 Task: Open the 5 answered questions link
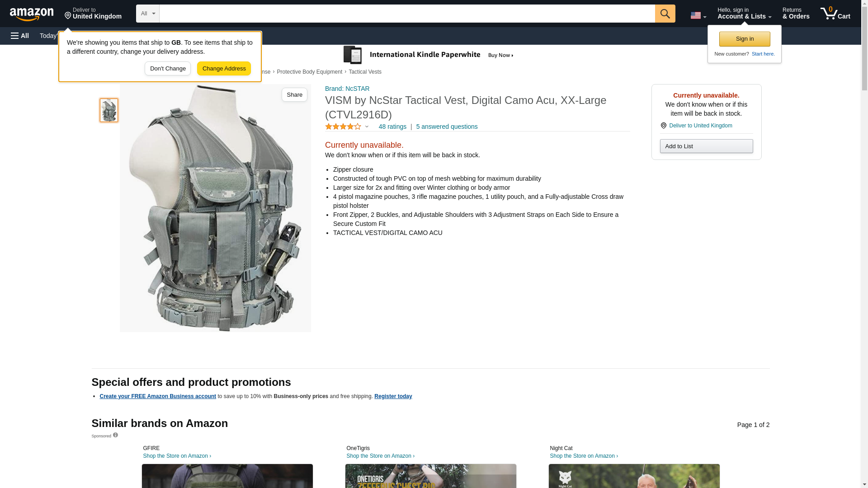[446, 127]
